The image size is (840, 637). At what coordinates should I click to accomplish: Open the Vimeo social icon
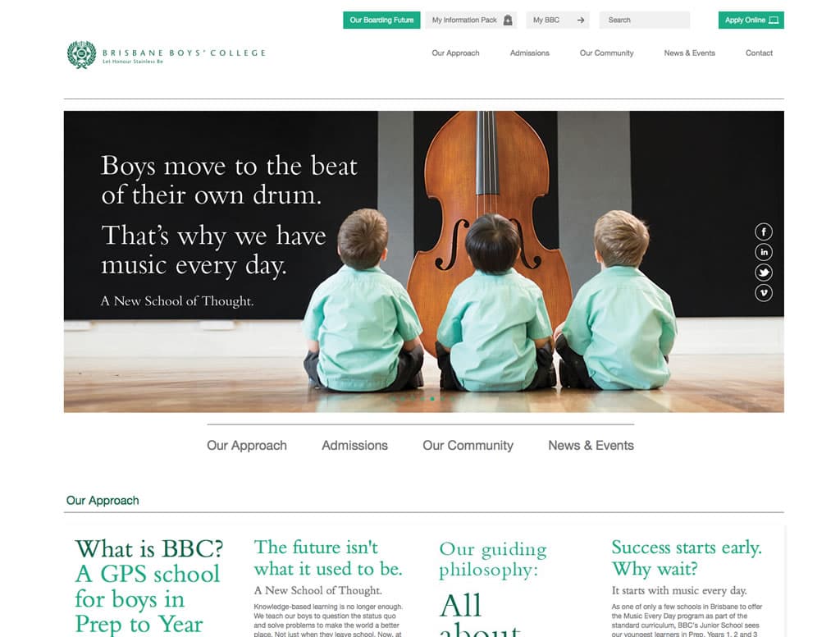(x=764, y=293)
